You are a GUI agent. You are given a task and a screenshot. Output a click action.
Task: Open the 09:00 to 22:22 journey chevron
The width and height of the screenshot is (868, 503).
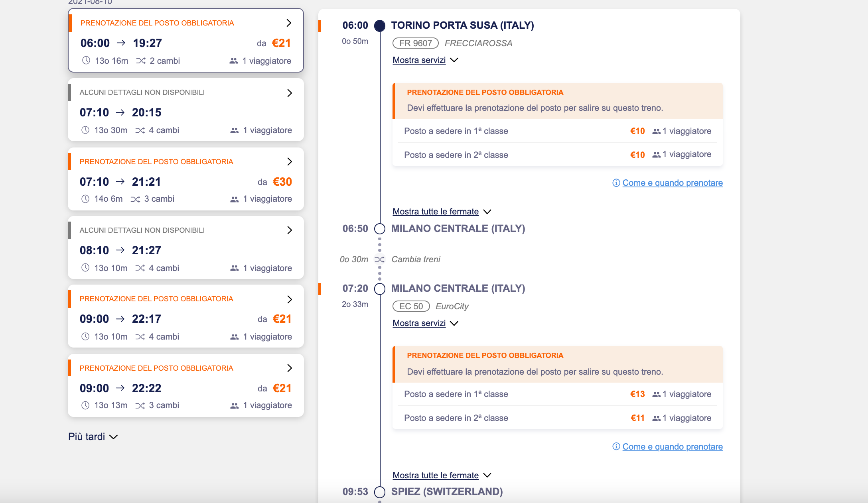290,368
